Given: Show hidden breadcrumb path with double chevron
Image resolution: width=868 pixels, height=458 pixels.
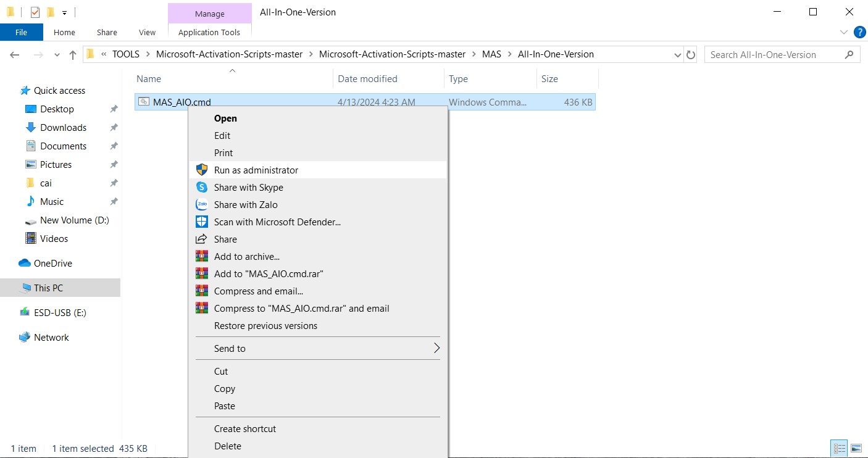Looking at the screenshot, I should (104, 54).
